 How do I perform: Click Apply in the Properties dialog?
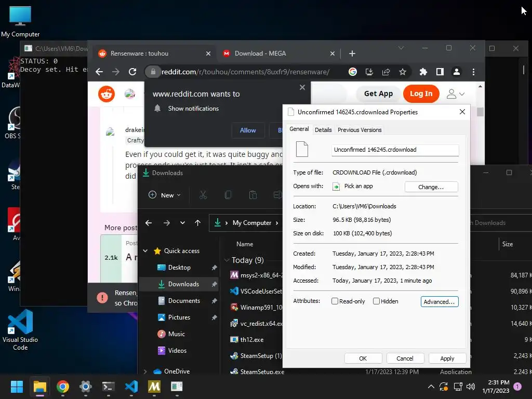(447, 358)
